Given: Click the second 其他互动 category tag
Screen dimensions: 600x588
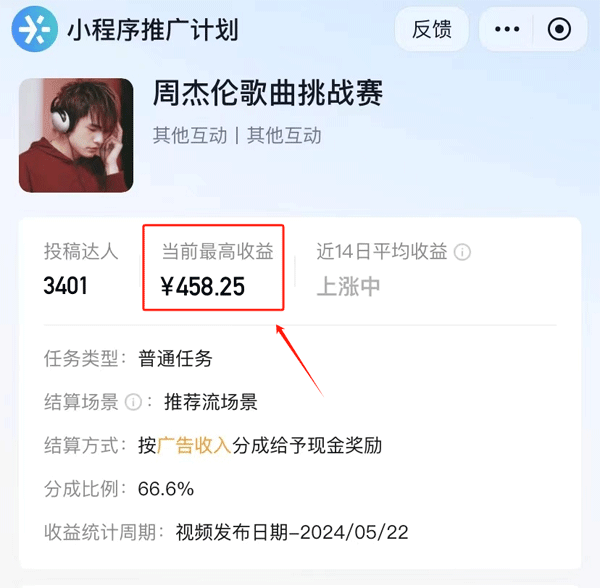Looking at the screenshot, I should click(x=284, y=135).
